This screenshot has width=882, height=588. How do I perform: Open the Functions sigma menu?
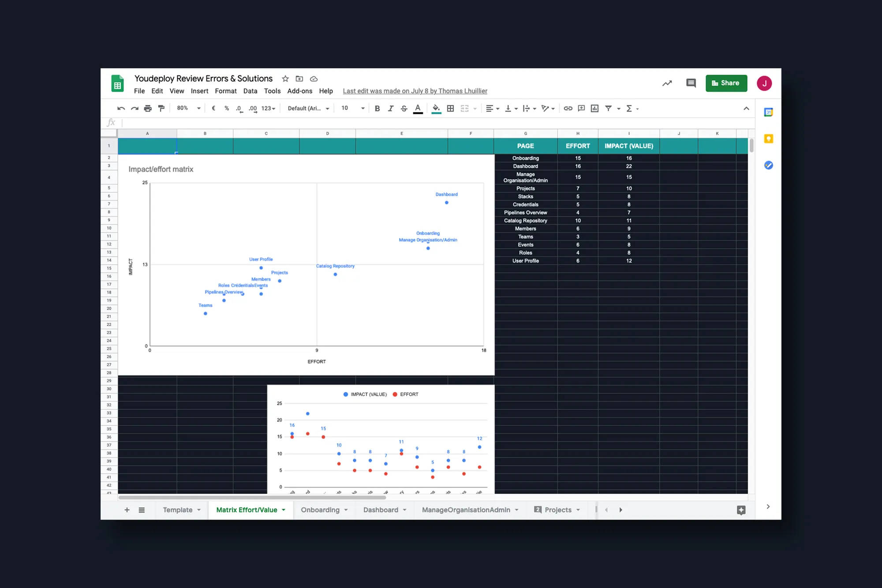[632, 109]
